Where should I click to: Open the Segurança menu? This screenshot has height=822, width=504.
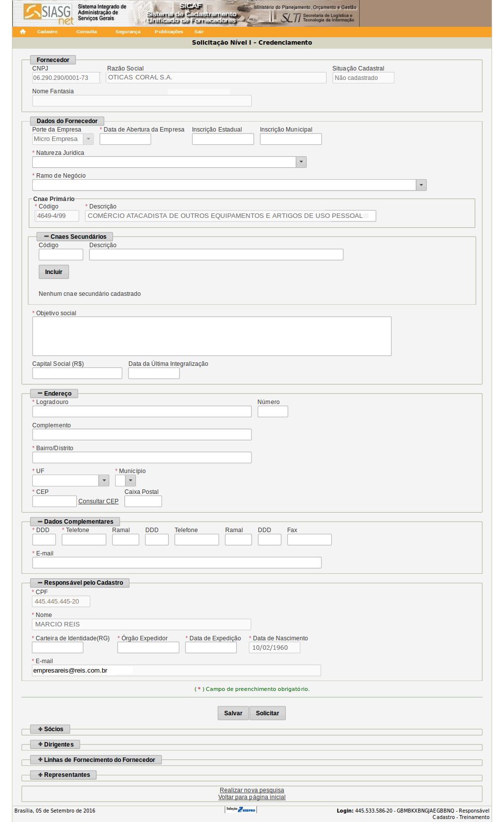(x=128, y=32)
